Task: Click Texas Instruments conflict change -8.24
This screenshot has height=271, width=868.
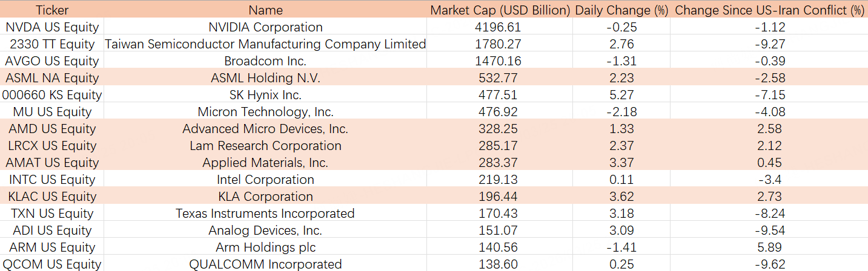Action: pos(769,214)
